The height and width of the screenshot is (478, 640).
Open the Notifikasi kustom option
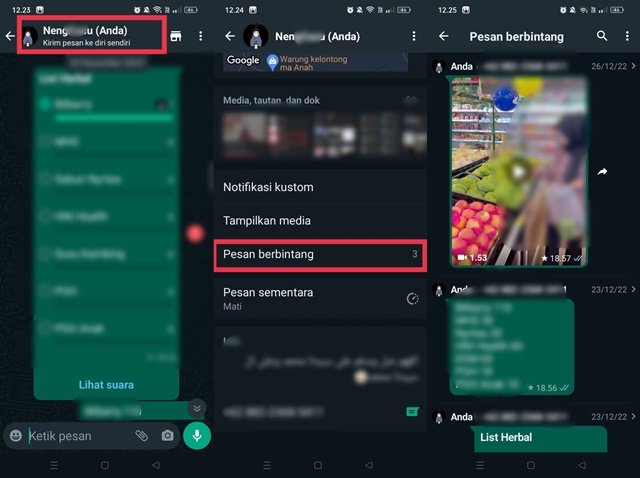click(320, 187)
